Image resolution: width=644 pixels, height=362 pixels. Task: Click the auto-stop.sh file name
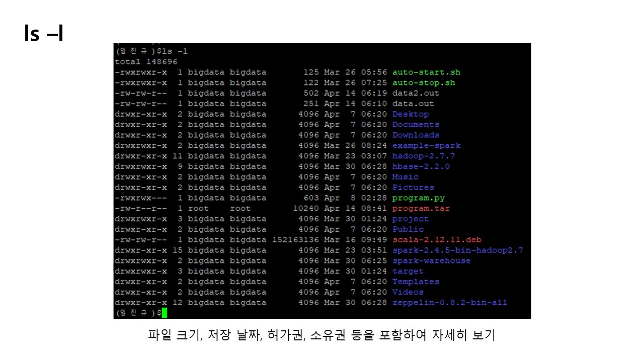tap(424, 83)
